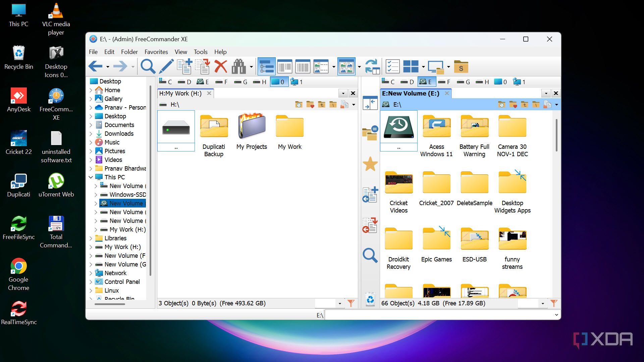The image size is (644, 362).
Task: Toggle thumbnails view mode in toolbar
Action: [346, 67]
